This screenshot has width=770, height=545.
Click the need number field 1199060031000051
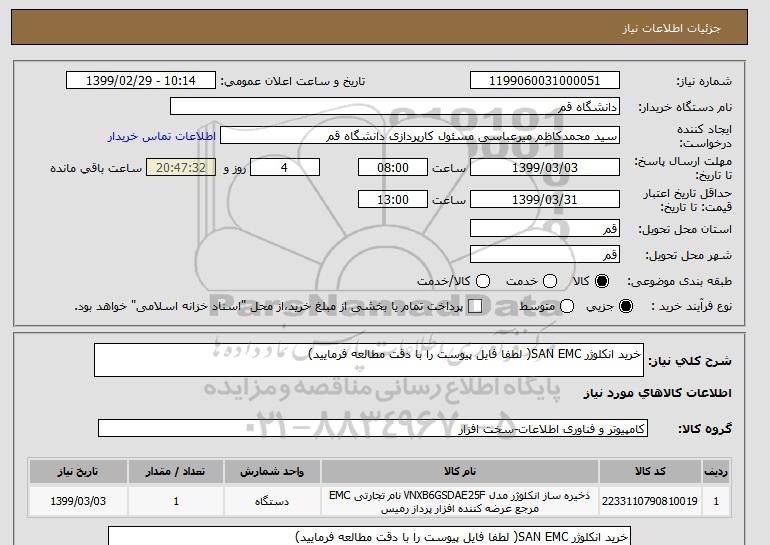[545, 81]
